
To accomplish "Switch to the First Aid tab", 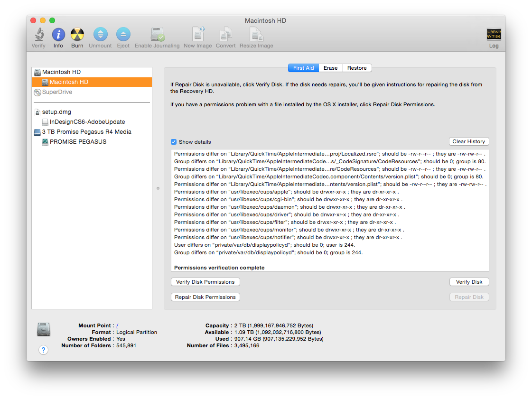I will tap(303, 68).
